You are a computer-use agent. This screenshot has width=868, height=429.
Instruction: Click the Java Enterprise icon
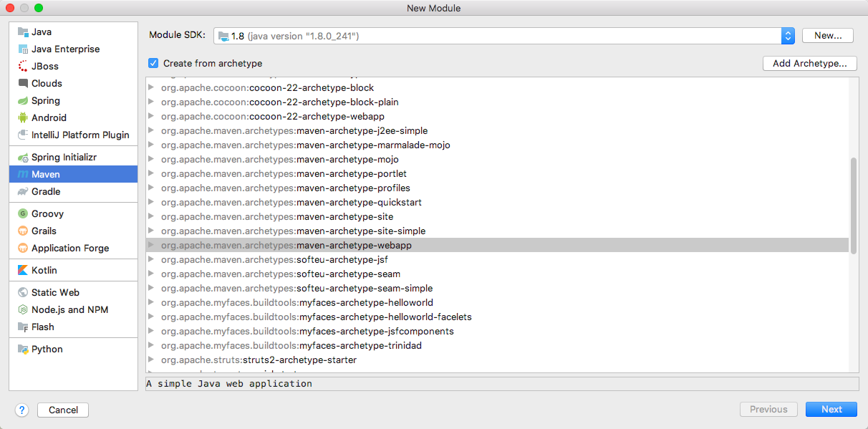point(23,49)
